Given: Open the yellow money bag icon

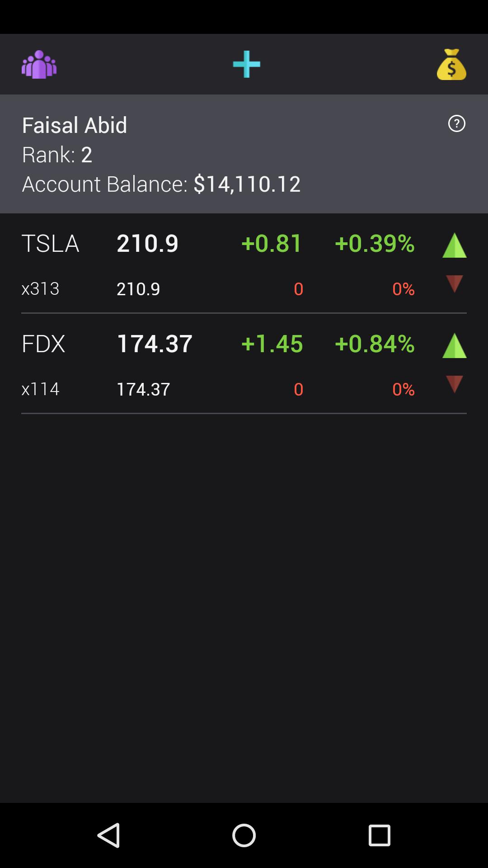Looking at the screenshot, I should point(451,64).
